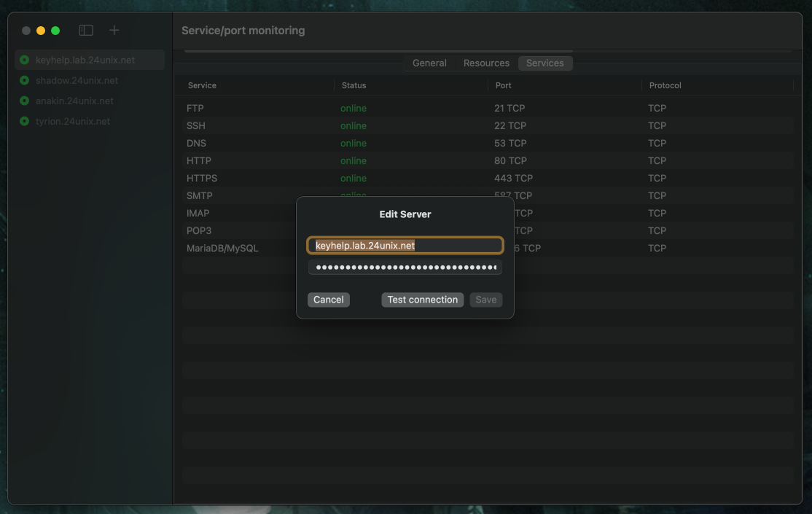Select tyrion.24unix.net server in sidebar
812x514 pixels.
(73, 121)
